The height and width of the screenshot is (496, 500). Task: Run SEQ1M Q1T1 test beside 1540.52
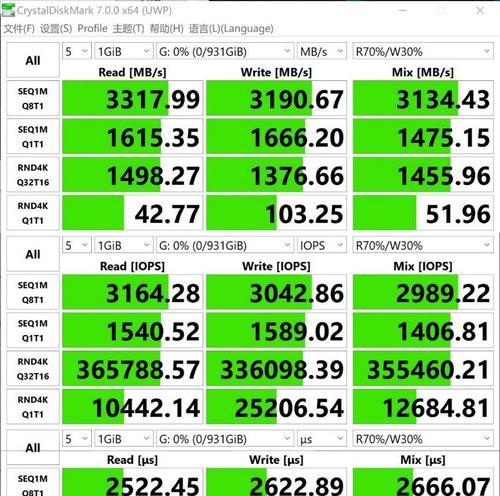point(33,330)
